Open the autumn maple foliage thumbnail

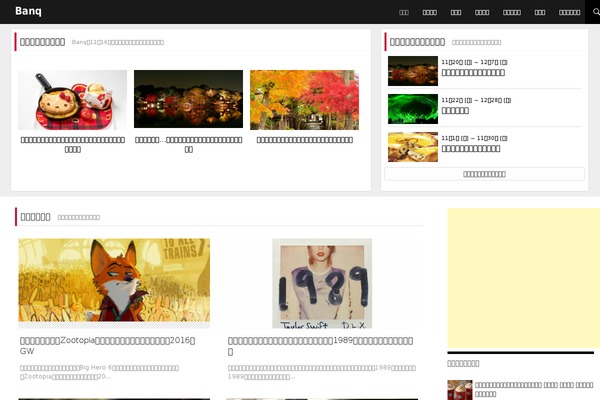click(x=304, y=100)
